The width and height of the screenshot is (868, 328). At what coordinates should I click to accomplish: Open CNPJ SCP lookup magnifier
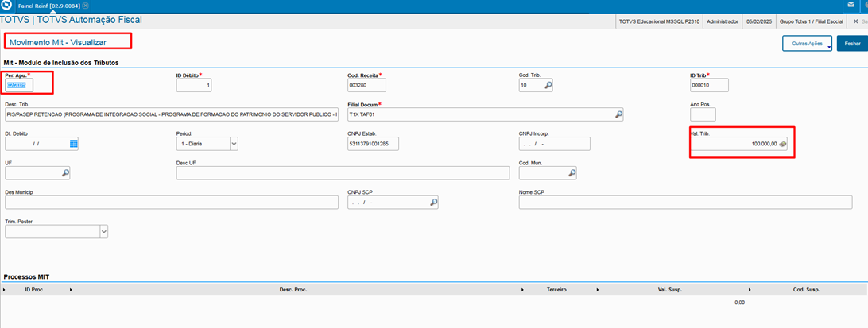tap(433, 202)
